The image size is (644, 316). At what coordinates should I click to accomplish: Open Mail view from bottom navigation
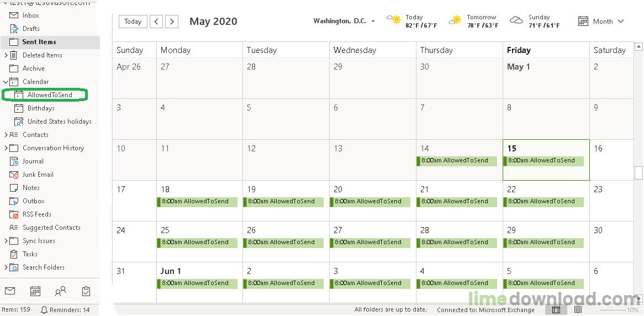click(x=10, y=291)
